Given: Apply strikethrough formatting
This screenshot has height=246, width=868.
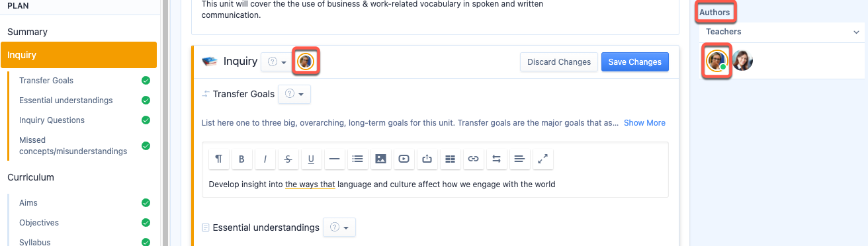Looking at the screenshot, I should (288, 159).
